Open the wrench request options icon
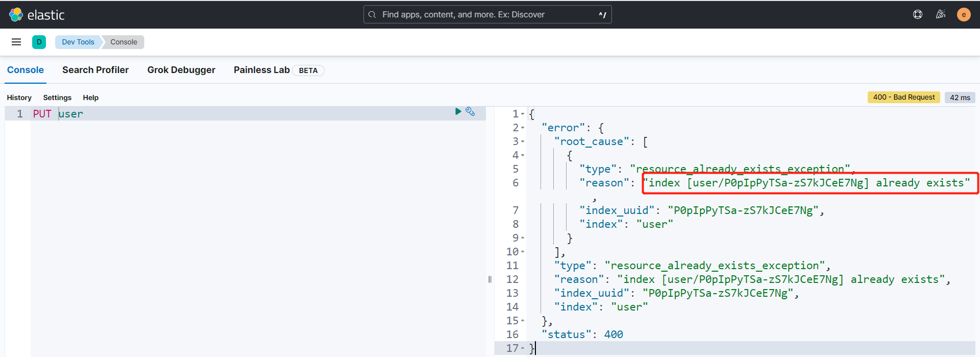Viewport: 980px width, 357px height. pyautogui.click(x=470, y=111)
